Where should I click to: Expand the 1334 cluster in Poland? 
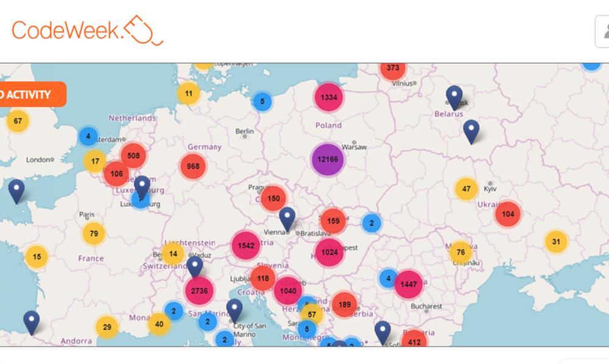tap(329, 97)
